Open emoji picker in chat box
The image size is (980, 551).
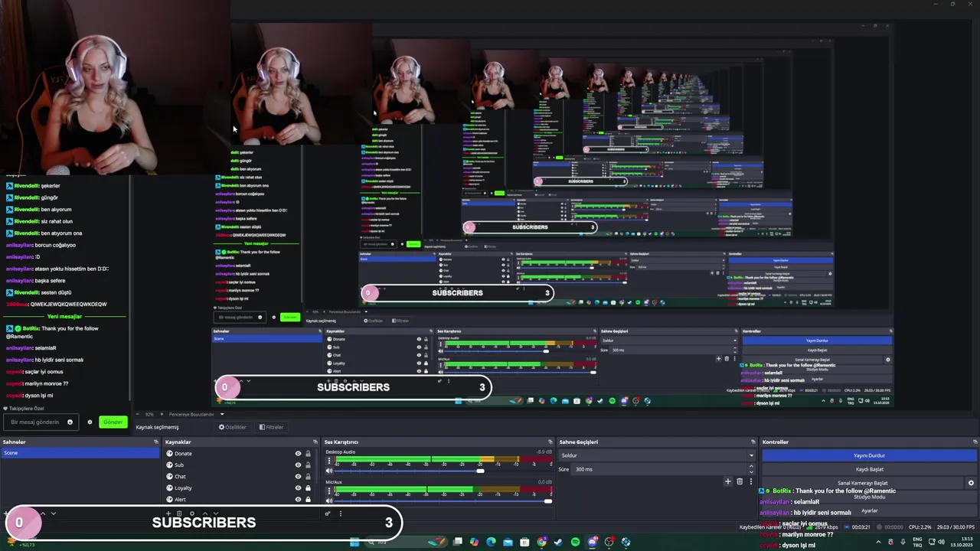[70, 422]
